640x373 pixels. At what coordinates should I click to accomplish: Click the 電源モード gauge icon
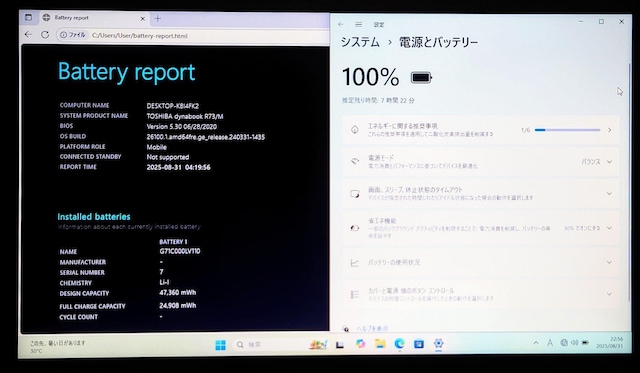(355, 161)
